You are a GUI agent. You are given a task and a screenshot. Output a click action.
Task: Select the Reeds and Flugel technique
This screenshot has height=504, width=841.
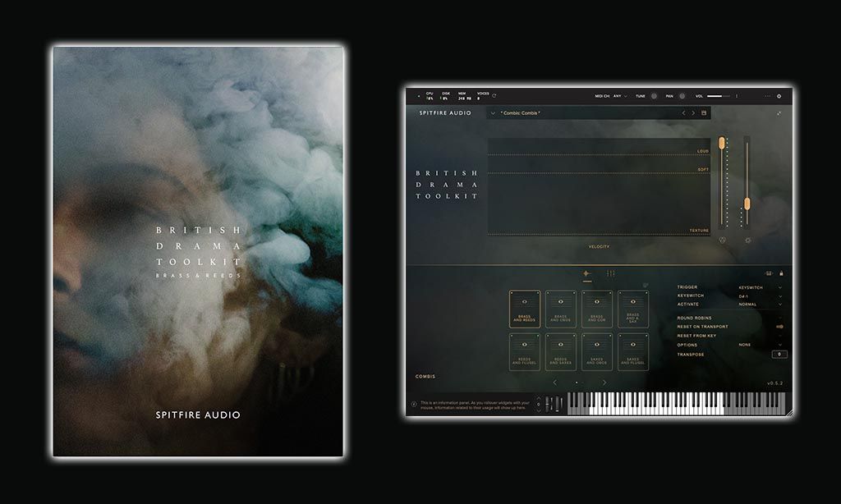coord(525,351)
